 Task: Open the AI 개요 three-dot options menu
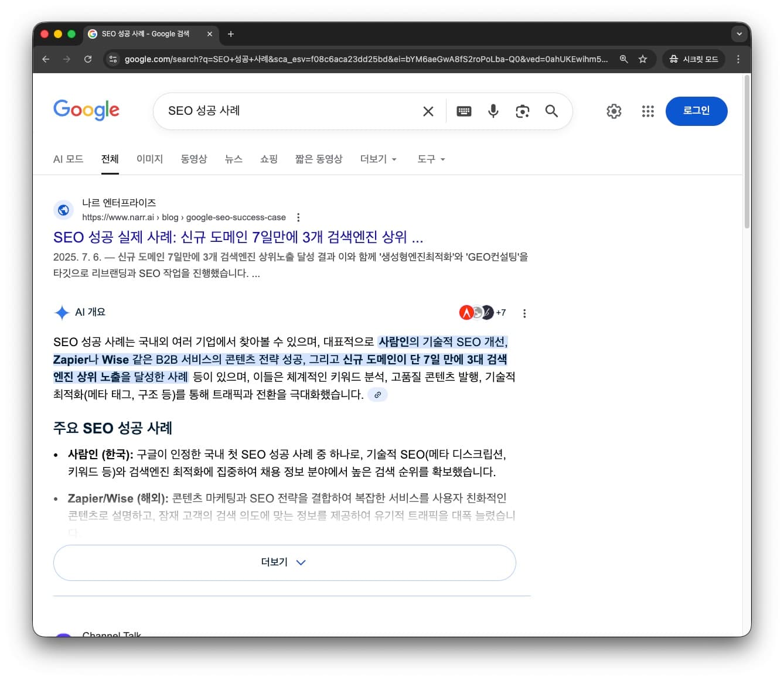coord(524,313)
